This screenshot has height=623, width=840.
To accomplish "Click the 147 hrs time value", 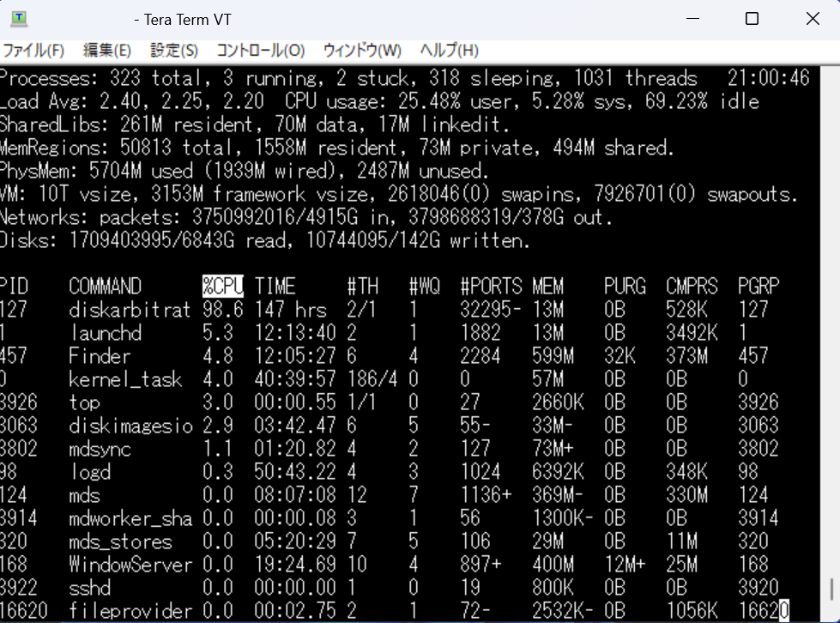I will coord(290,310).
